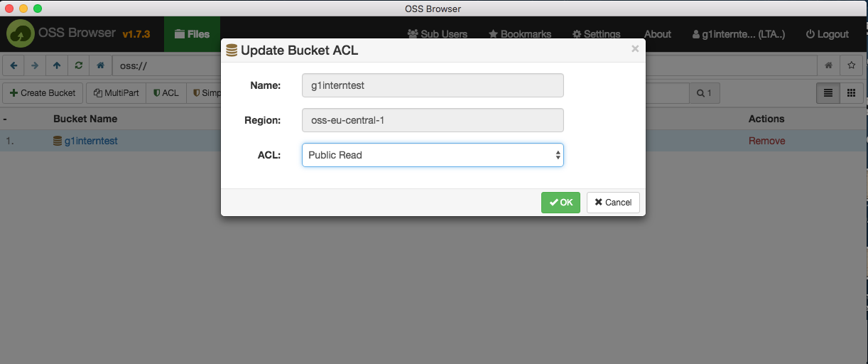Open the Files tab
The height and width of the screenshot is (364, 868).
[x=192, y=34]
